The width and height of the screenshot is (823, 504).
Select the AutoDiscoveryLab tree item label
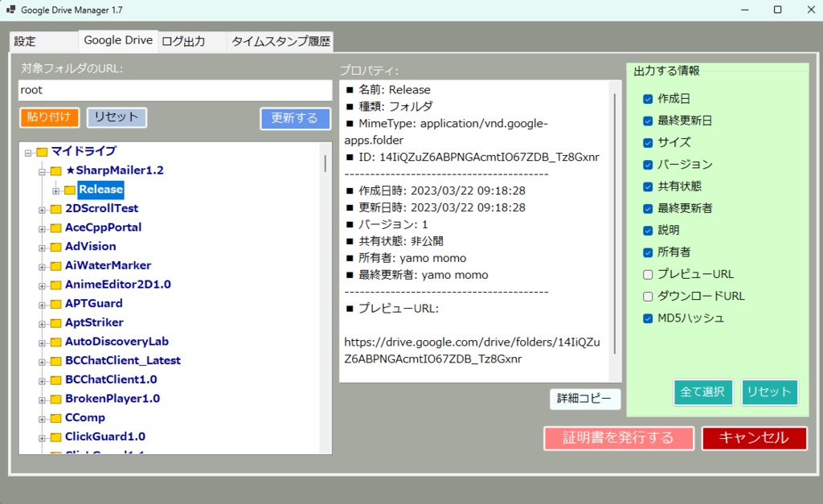117,342
